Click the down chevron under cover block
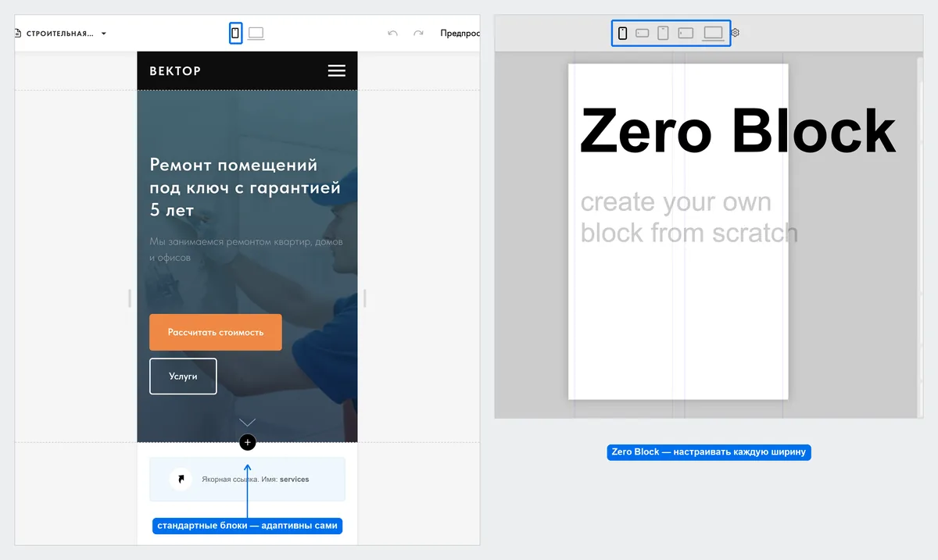The image size is (938, 560). tap(247, 423)
